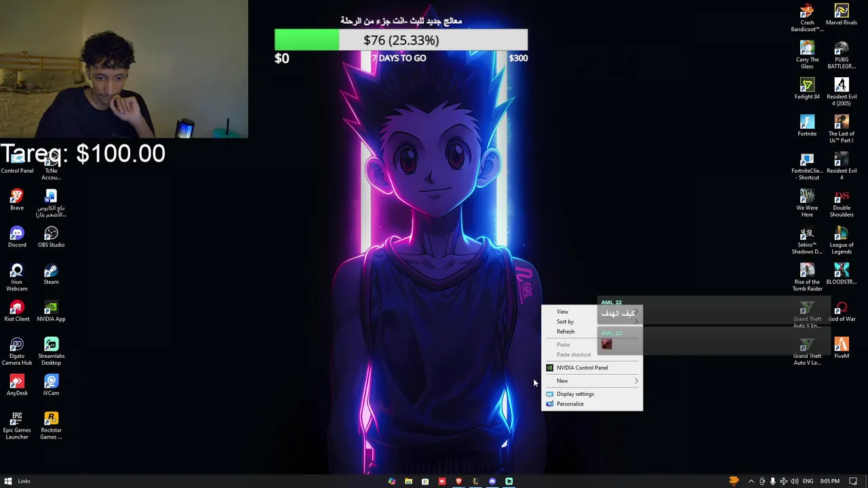Launch Discord from the desktop
Image resolution: width=868 pixels, height=488 pixels.
click(x=17, y=237)
